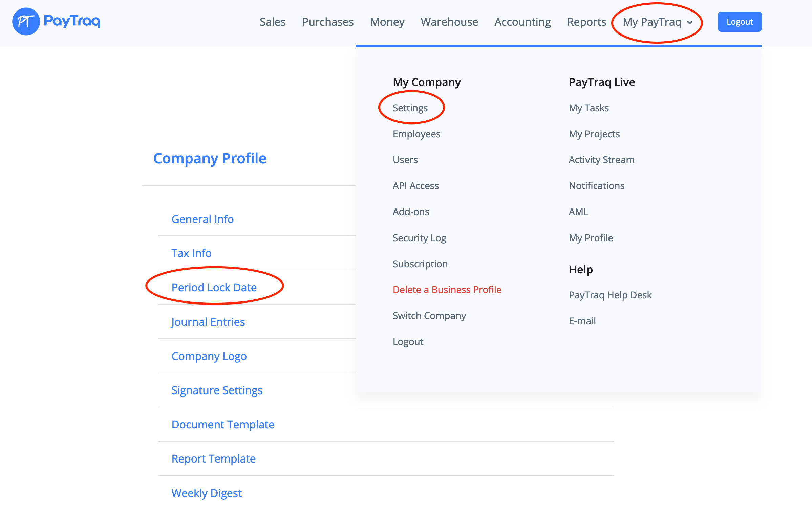812x517 pixels.
Task: Select Settings under My Company
Action: pos(410,108)
